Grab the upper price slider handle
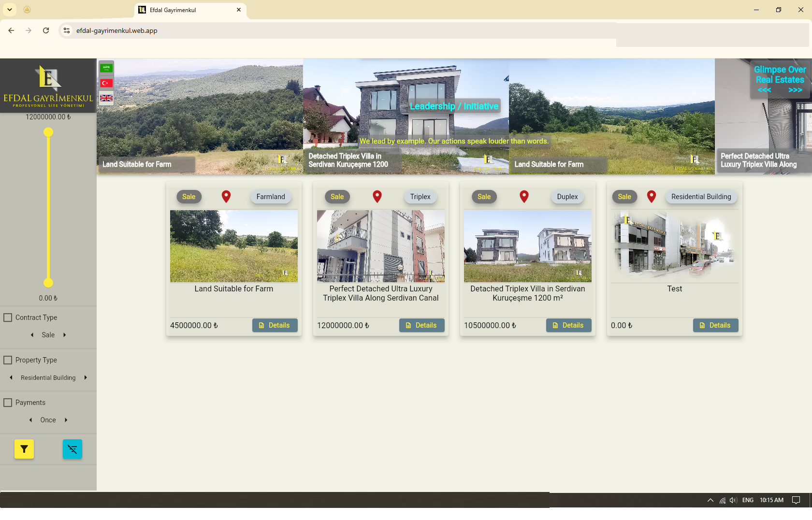 click(48, 132)
